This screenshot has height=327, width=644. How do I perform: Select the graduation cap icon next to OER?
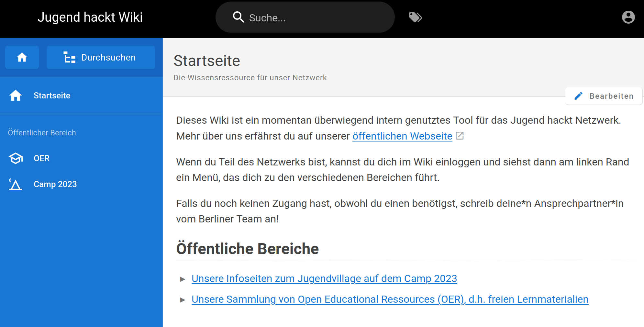coord(16,158)
